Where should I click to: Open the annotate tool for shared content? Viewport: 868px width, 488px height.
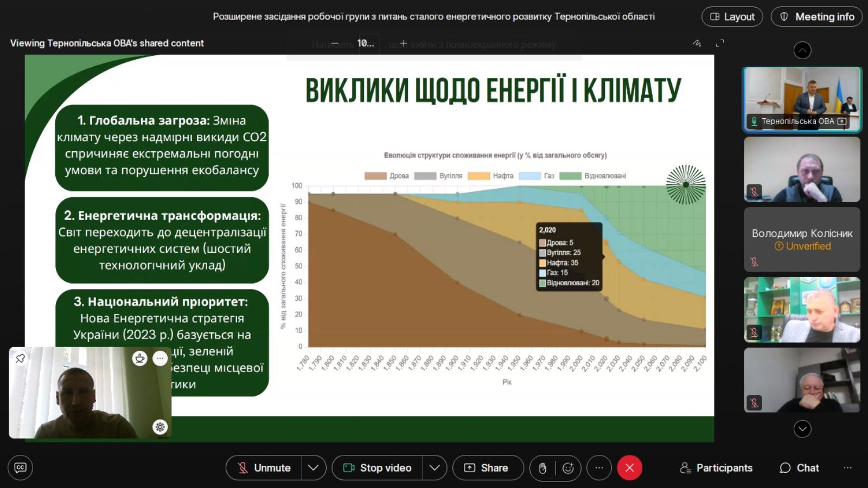pyautogui.click(x=697, y=43)
